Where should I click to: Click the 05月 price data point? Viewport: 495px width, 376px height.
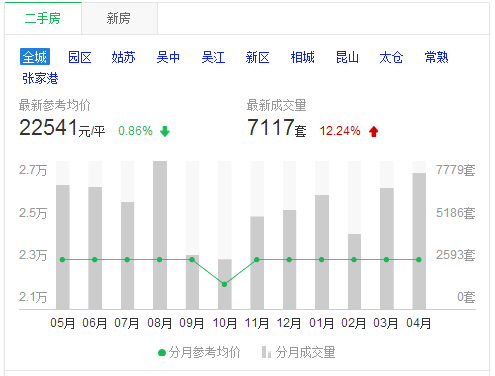click(x=62, y=260)
